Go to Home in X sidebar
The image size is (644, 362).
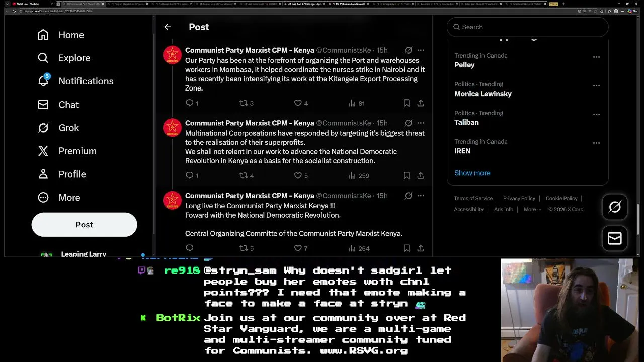pos(61,35)
